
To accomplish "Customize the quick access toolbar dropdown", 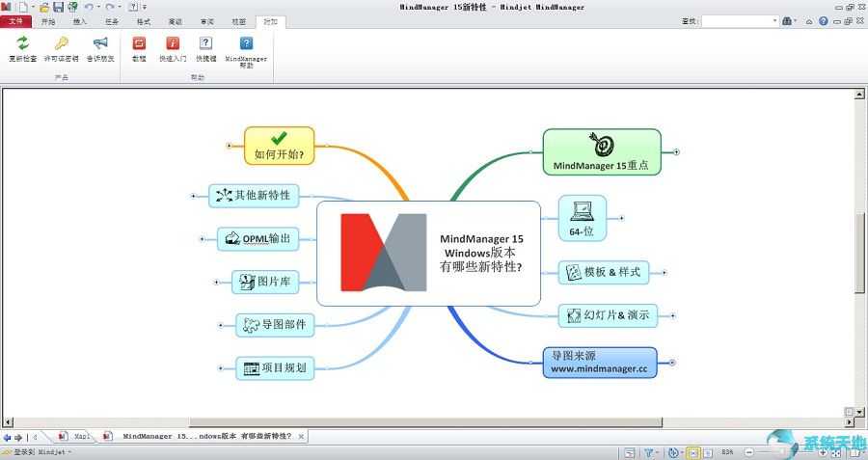I will pos(145,7).
